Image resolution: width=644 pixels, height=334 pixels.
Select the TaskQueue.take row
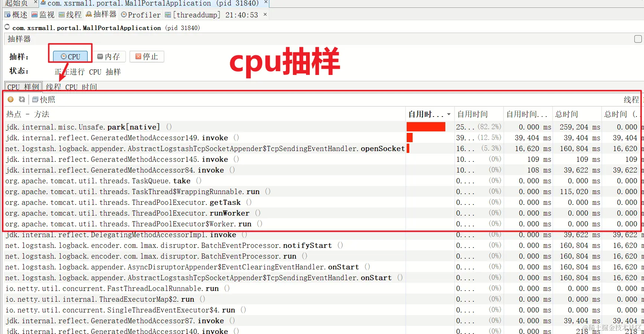click(323, 181)
